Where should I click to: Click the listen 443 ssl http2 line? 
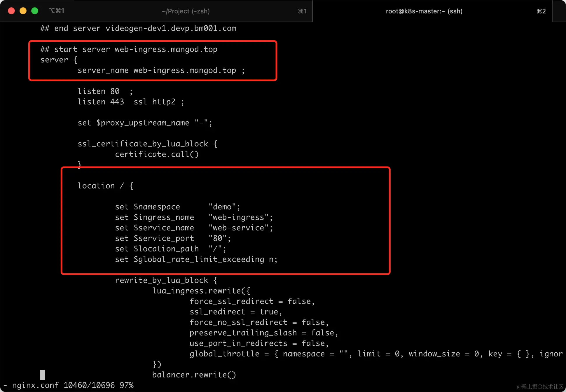131,102
